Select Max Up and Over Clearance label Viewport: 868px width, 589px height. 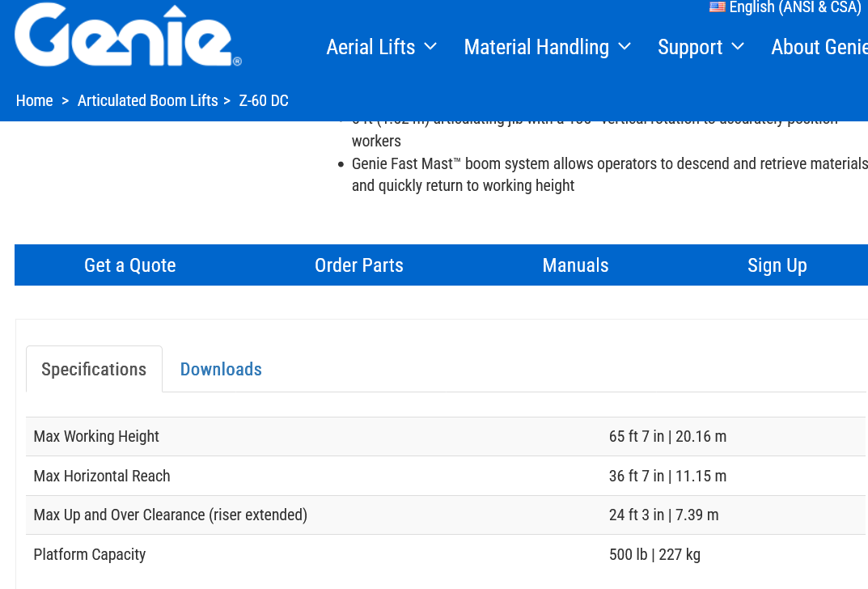click(171, 515)
